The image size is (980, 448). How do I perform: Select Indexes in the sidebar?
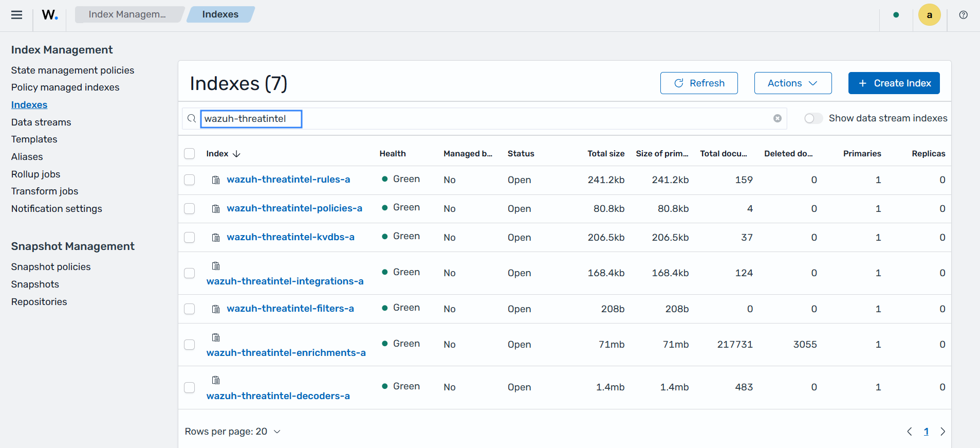click(29, 105)
